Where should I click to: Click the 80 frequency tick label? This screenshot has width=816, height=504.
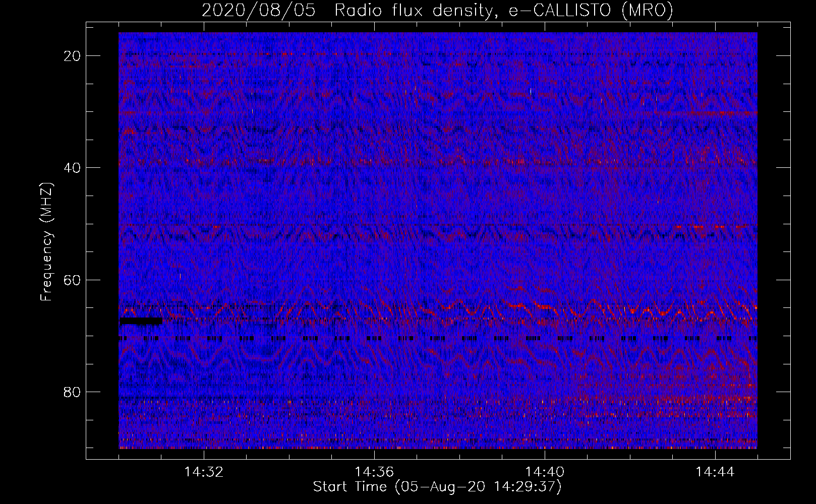coord(73,392)
